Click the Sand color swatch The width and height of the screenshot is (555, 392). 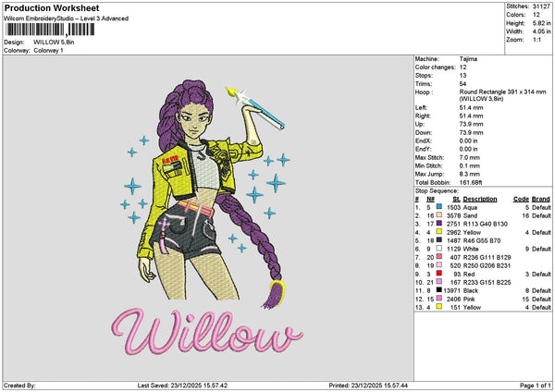pyautogui.click(x=438, y=215)
